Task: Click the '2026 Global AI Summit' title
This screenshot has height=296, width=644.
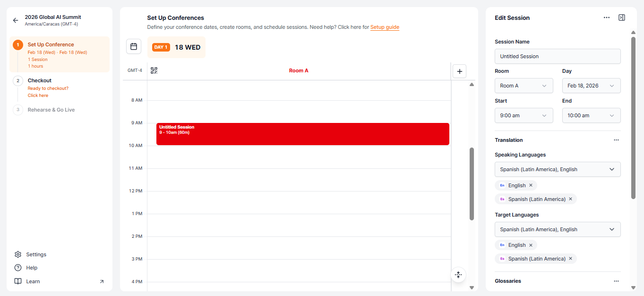Action: pyautogui.click(x=53, y=17)
